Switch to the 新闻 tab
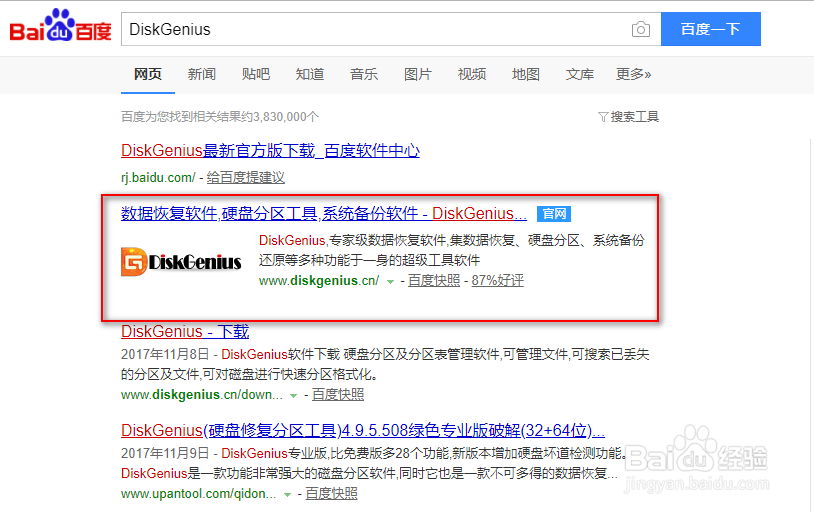The width and height of the screenshot is (814, 512). pyautogui.click(x=202, y=74)
